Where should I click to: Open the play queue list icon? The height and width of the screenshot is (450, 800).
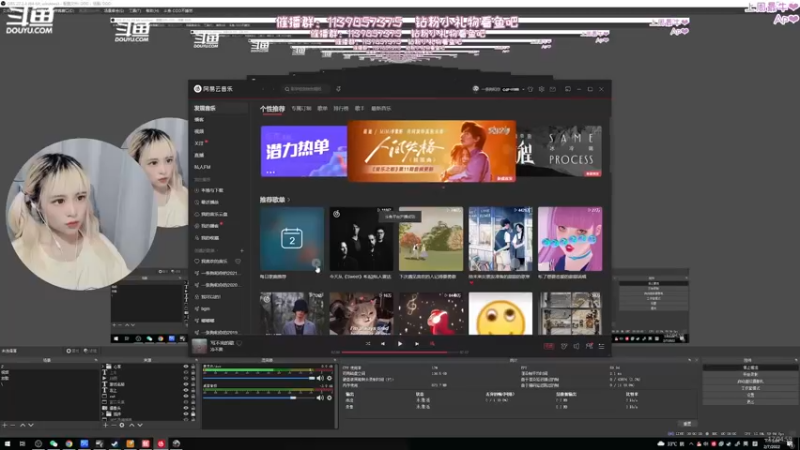pyautogui.click(x=602, y=346)
